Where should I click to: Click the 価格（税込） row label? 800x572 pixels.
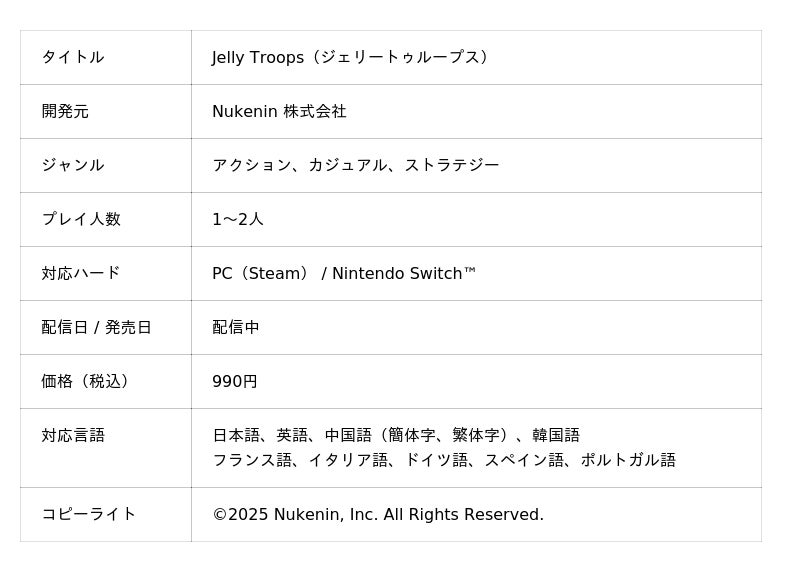[x=85, y=381]
